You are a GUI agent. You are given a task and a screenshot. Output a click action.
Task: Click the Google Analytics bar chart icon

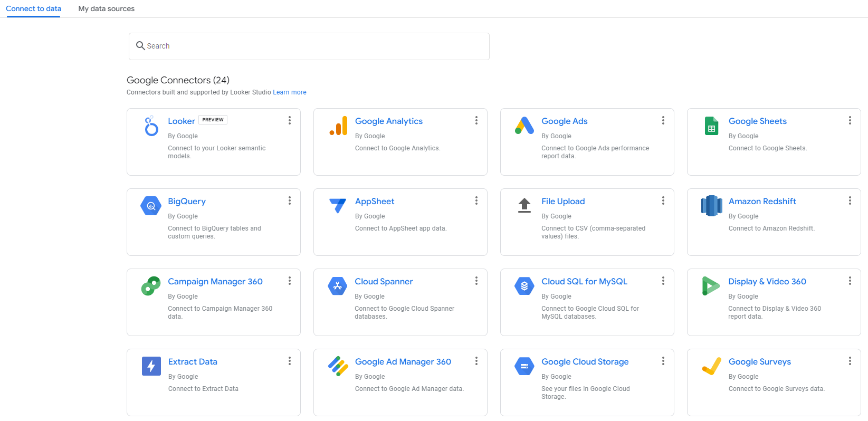[338, 126]
